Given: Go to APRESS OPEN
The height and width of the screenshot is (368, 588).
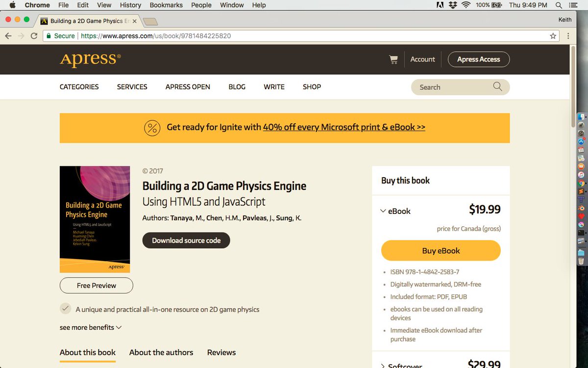Looking at the screenshot, I should 188,87.
